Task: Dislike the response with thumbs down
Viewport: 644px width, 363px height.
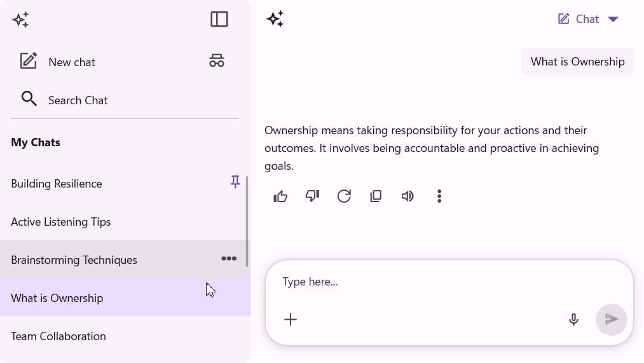Action: pos(312,196)
